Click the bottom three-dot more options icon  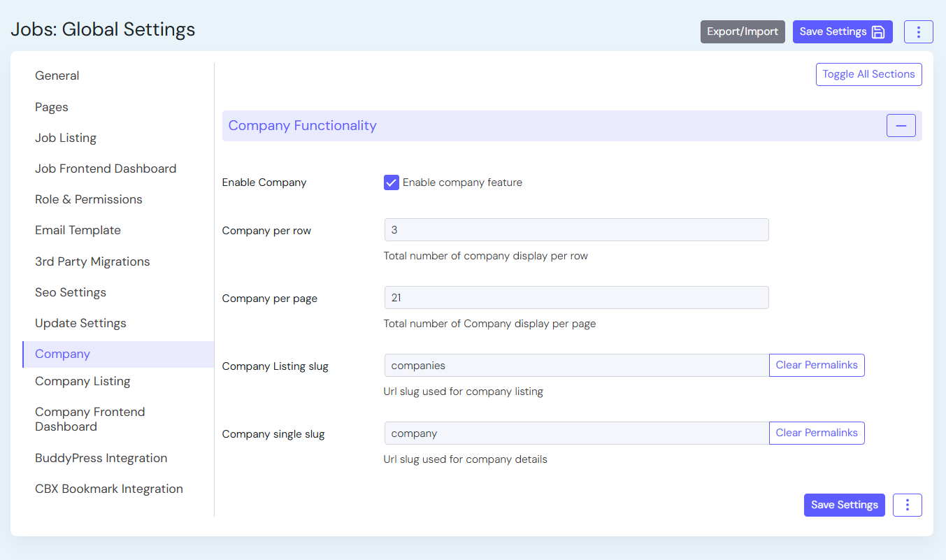point(907,505)
